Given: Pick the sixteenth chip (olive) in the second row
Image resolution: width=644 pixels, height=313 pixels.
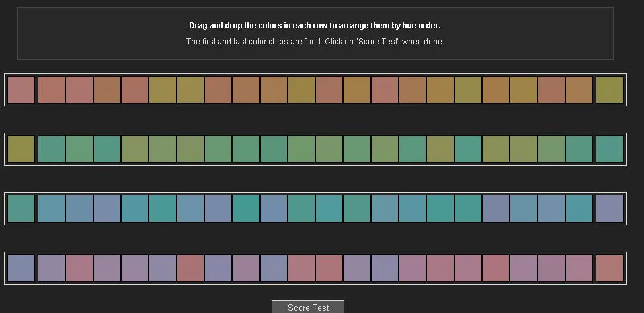Looking at the screenshot, I should click(440, 149).
